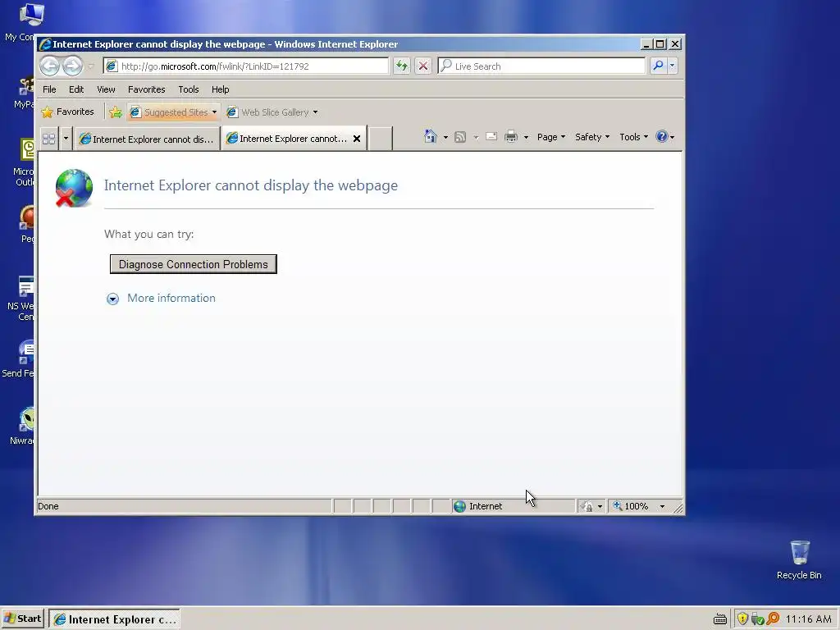Show Quick Tabs grid view icon

coord(48,139)
